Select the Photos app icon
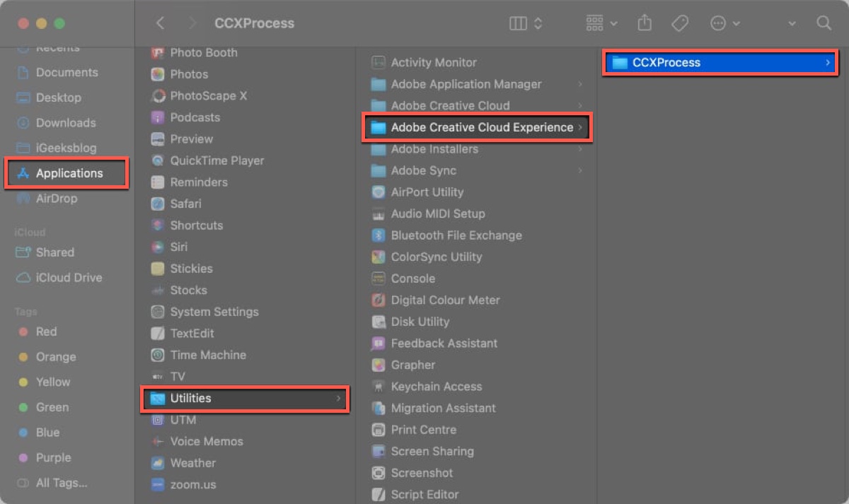 pyautogui.click(x=158, y=74)
